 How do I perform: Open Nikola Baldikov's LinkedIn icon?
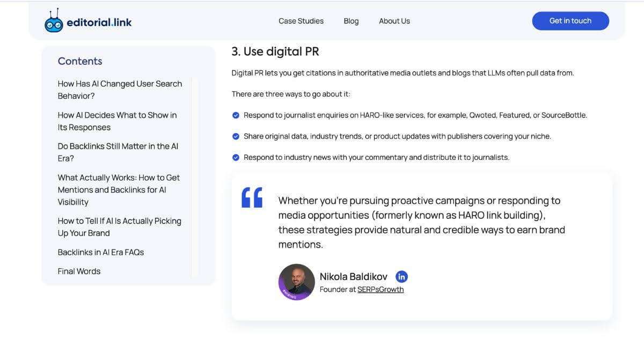click(x=401, y=276)
